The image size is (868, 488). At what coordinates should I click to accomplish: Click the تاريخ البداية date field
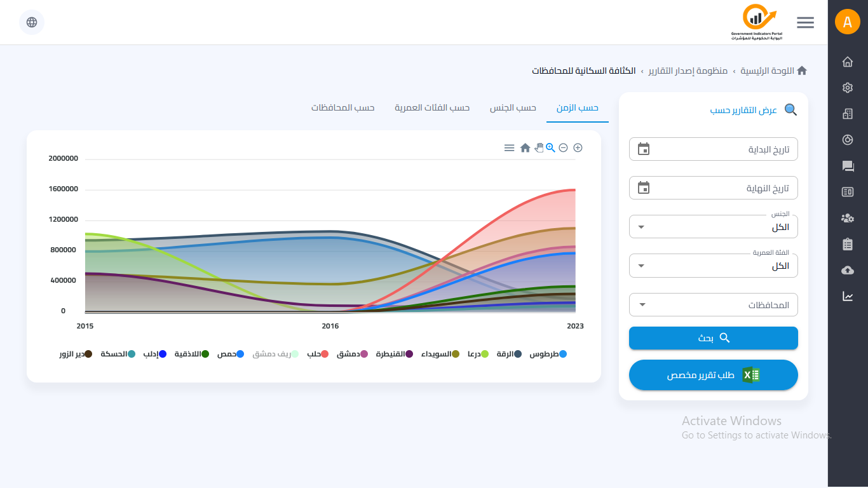click(713, 149)
